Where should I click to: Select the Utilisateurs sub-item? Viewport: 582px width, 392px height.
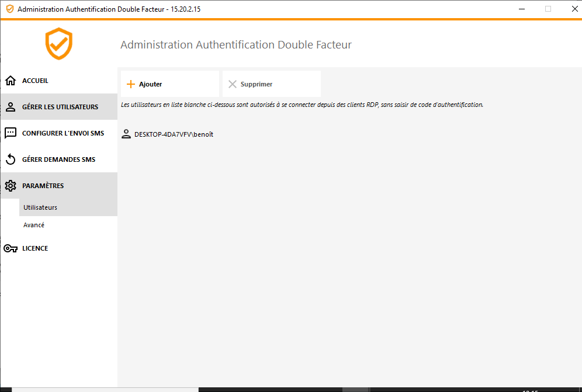(x=68, y=207)
